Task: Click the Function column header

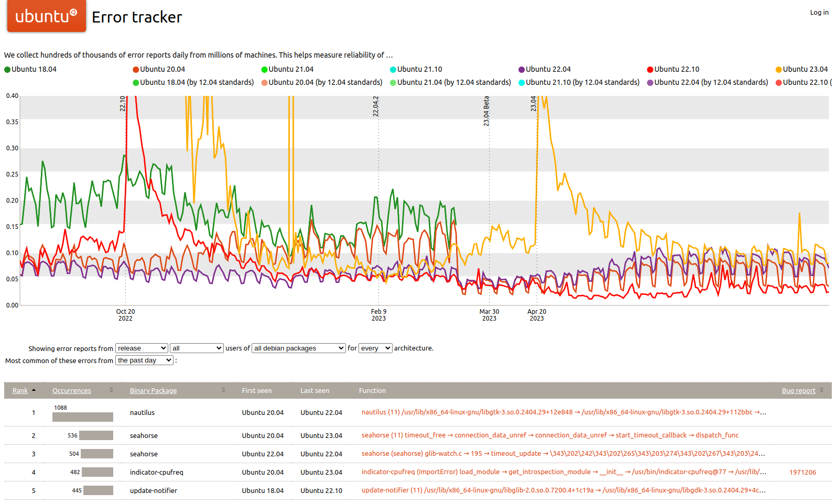Action: coord(372,391)
